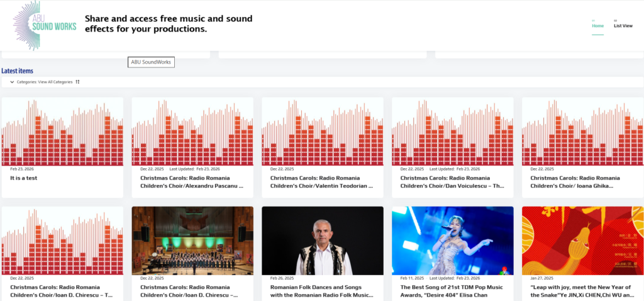Expand the Categories chevron dropdown

pyautogui.click(x=12, y=82)
